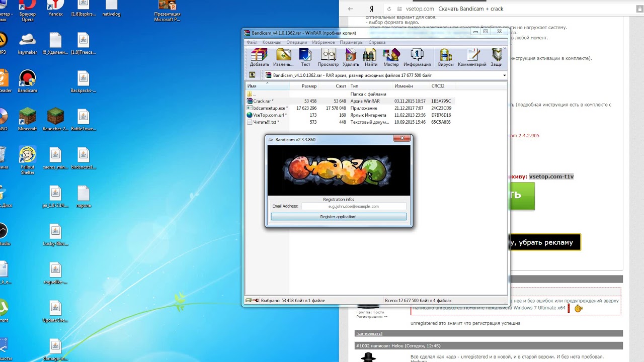
Task: Click the Вирусы (Virus scan) toolbar icon
Action: pyautogui.click(x=445, y=57)
